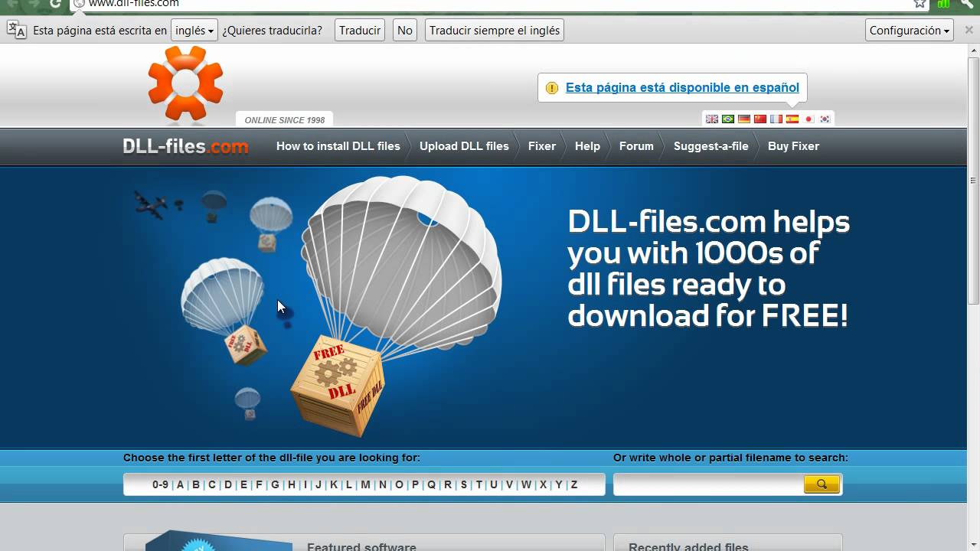Click the dll filename search field
980x551 pixels.
[709, 484]
